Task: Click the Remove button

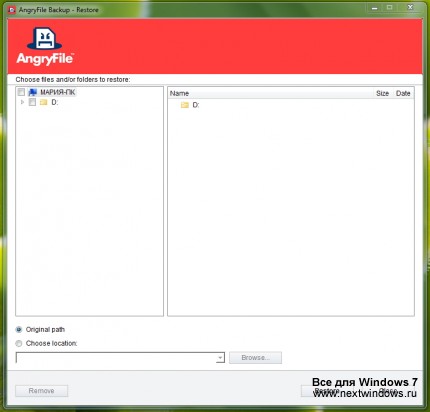Action: point(41,391)
